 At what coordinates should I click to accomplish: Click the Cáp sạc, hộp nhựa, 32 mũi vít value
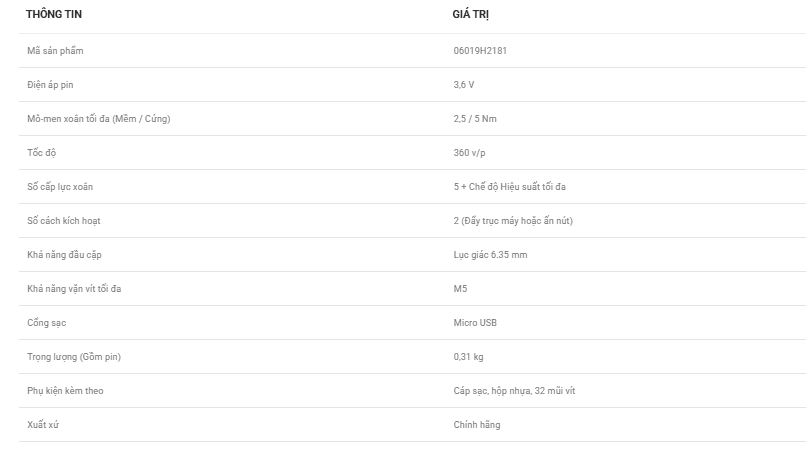point(514,391)
